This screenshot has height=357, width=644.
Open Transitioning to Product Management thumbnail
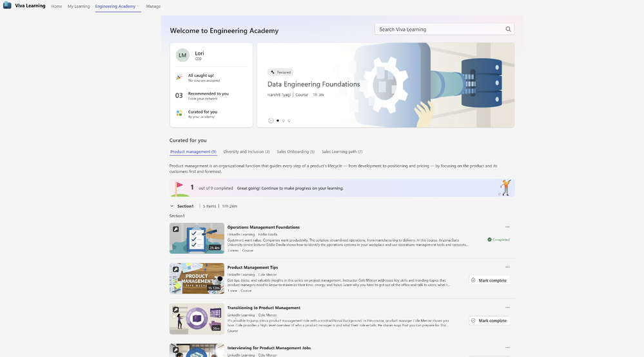(x=197, y=319)
